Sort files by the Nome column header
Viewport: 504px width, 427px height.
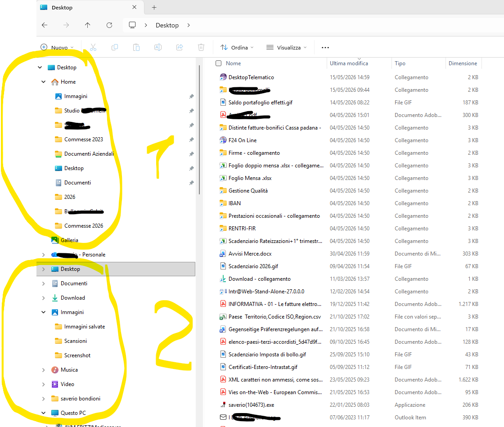click(234, 63)
